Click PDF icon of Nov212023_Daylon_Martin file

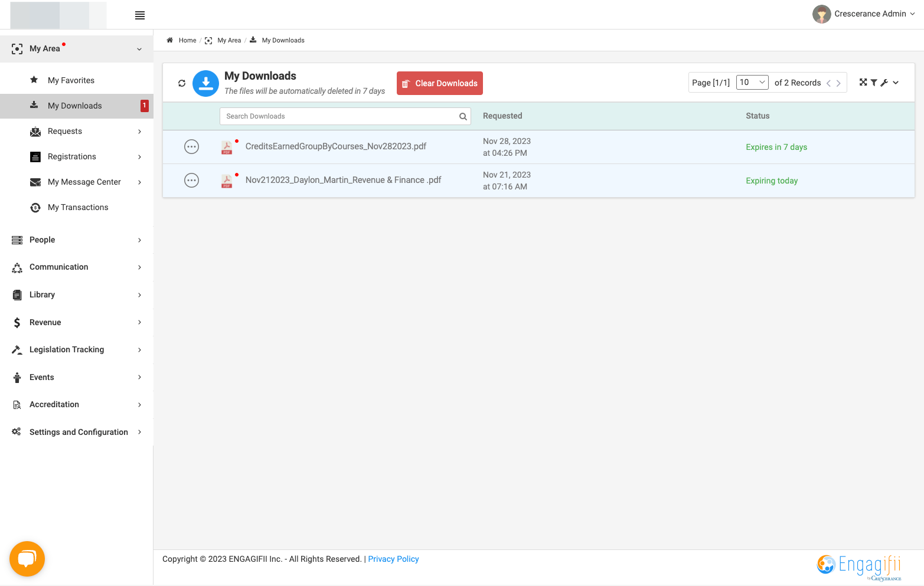tap(227, 181)
